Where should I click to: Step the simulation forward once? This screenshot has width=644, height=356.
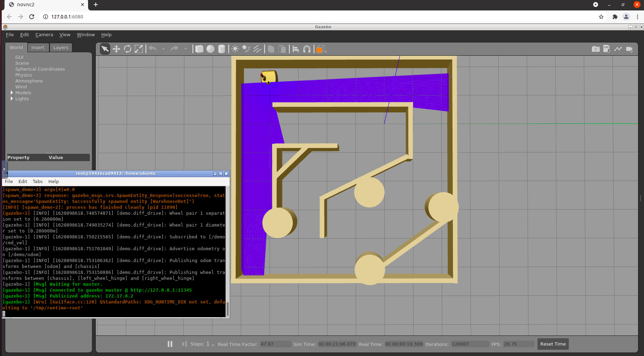click(184, 344)
